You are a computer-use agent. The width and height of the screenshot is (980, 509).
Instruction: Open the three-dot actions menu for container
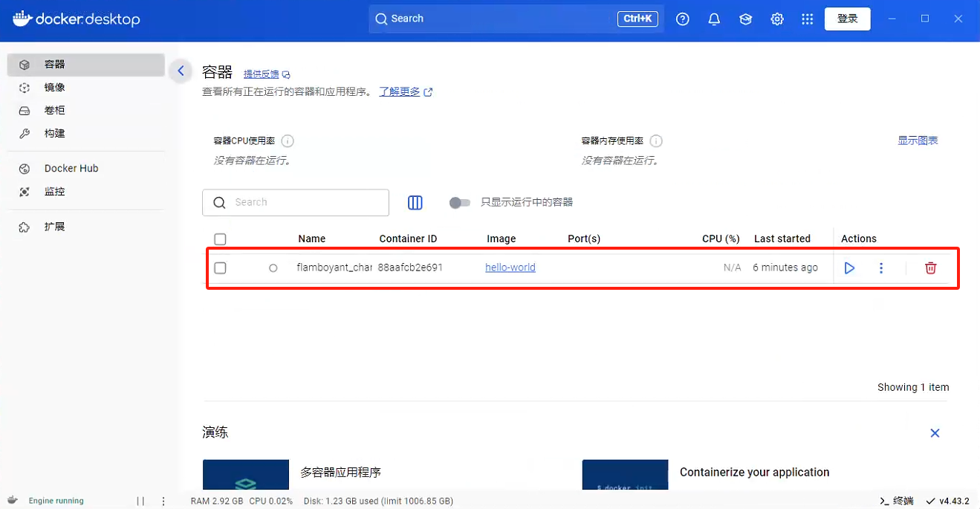(881, 268)
